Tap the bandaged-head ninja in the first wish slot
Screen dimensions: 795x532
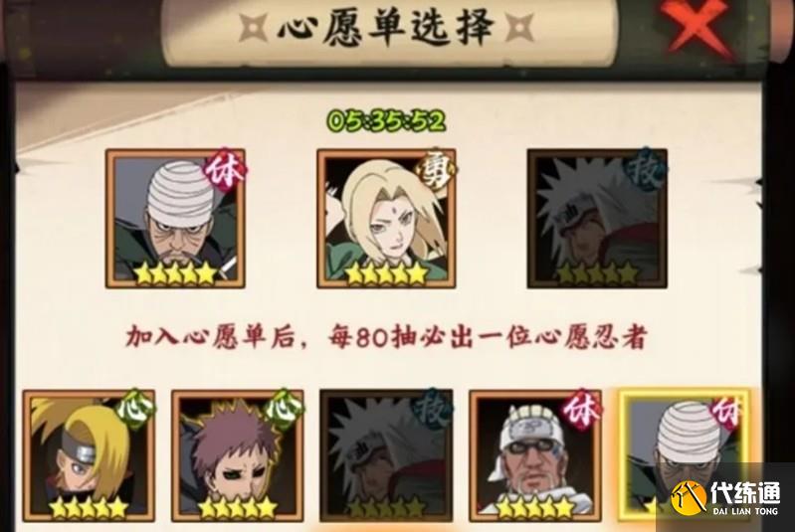point(175,219)
